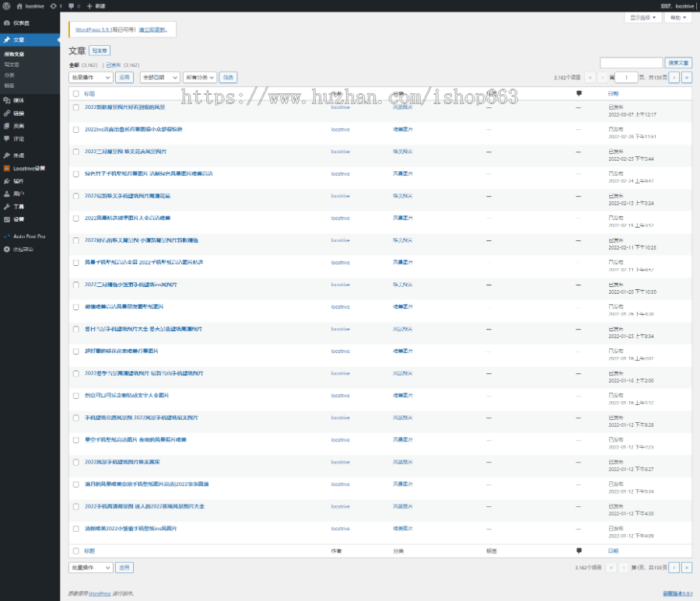Click the 筛选 filter button
This screenshot has width=700, height=601.
point(228,77)
